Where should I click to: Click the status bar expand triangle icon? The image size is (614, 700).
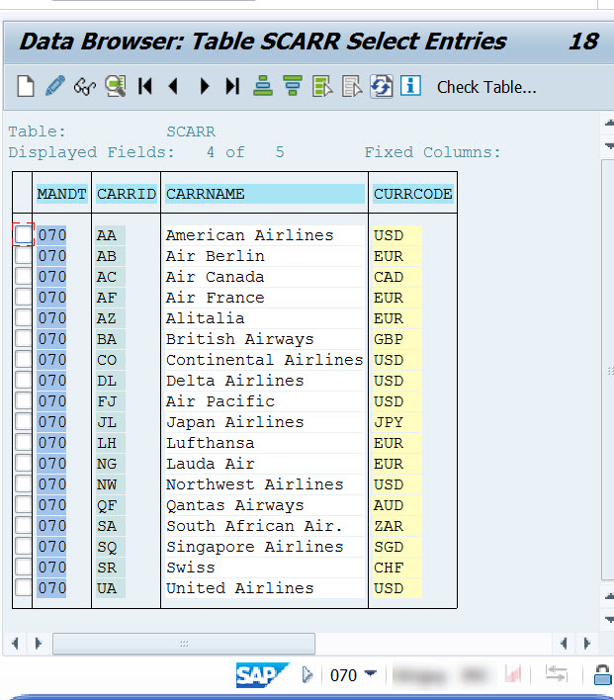pos(307,675)
